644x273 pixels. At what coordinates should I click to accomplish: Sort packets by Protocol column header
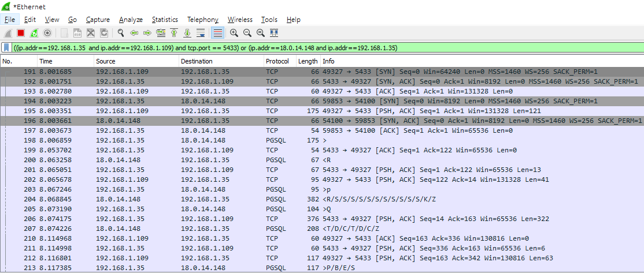tap(276, 61)
